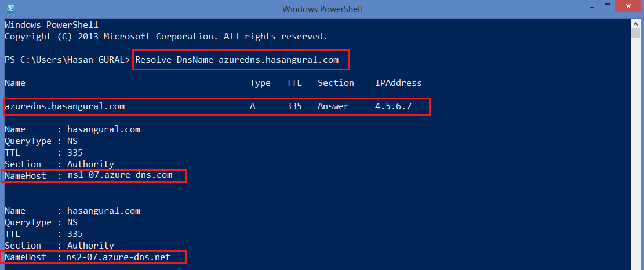
Task: Click the Answer section value
Action: (333, 106)
